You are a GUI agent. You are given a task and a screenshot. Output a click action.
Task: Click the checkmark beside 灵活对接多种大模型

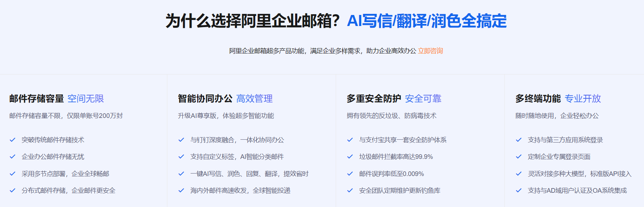(x=519, y=174)
